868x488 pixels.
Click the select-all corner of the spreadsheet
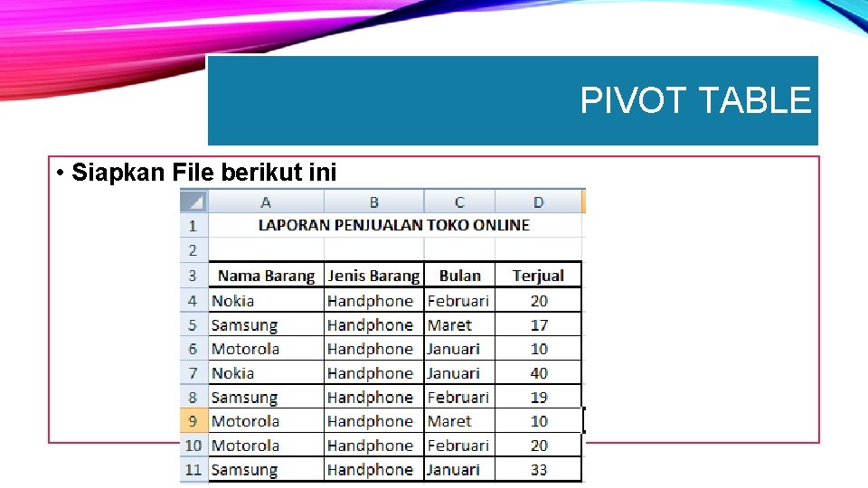[193, 202]
